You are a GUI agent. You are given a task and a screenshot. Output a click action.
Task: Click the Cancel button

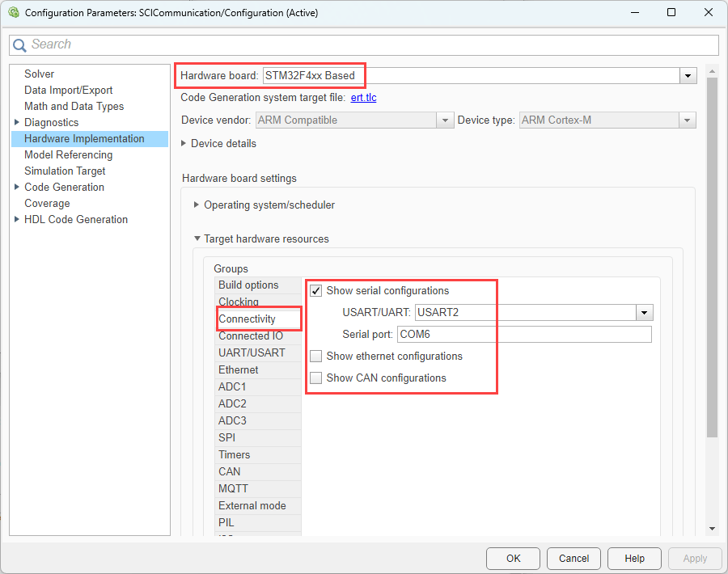(574, 558)
